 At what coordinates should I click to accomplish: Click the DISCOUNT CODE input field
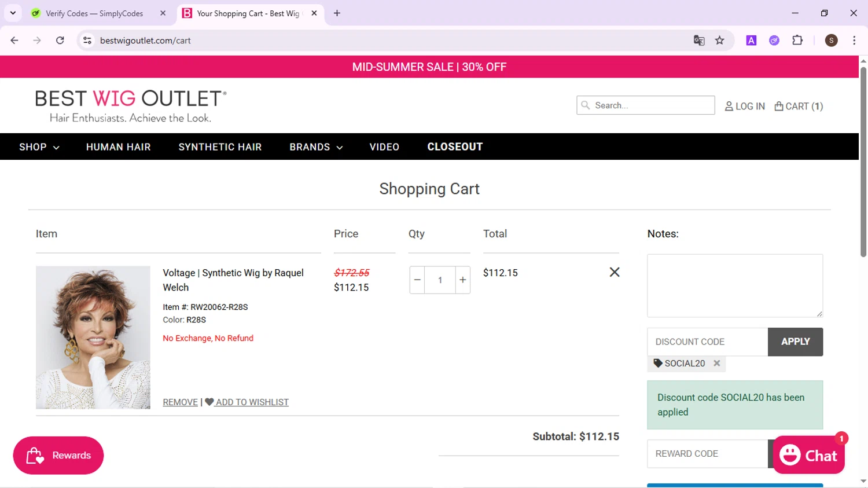708,342
